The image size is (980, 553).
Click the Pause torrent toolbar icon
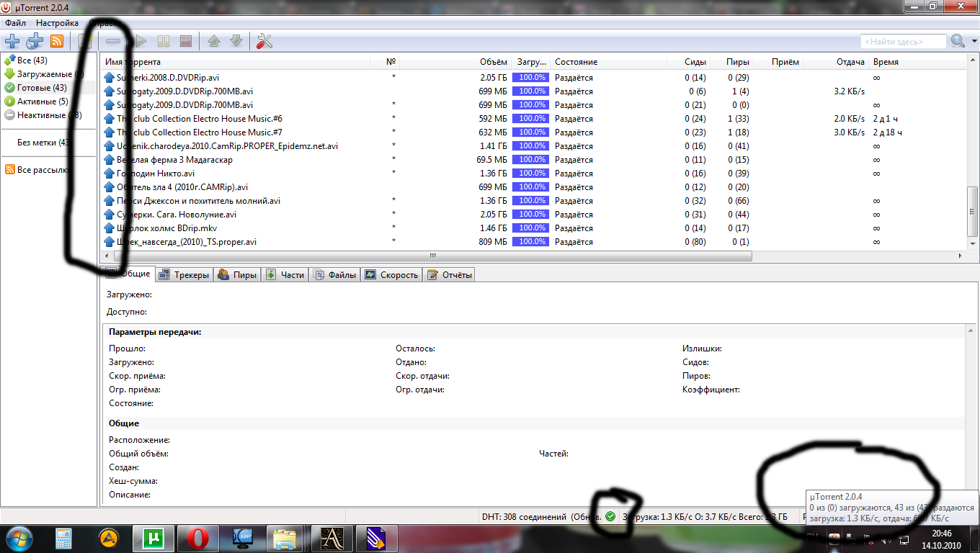pos(164,41)
